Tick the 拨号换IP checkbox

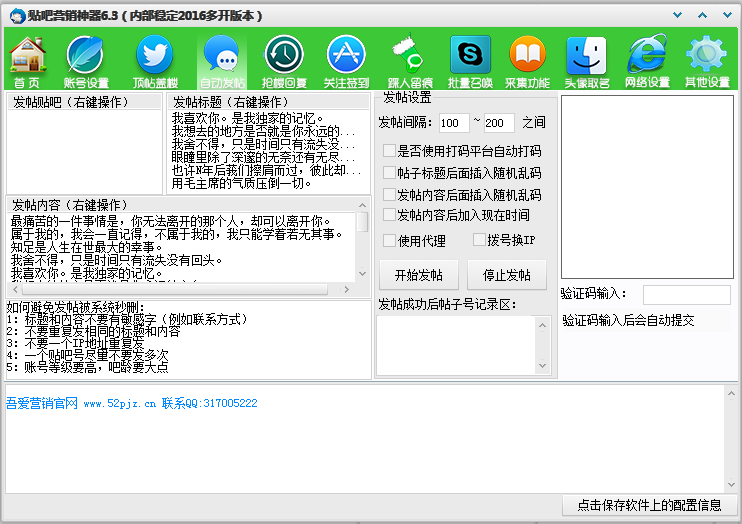pos(478,241)
